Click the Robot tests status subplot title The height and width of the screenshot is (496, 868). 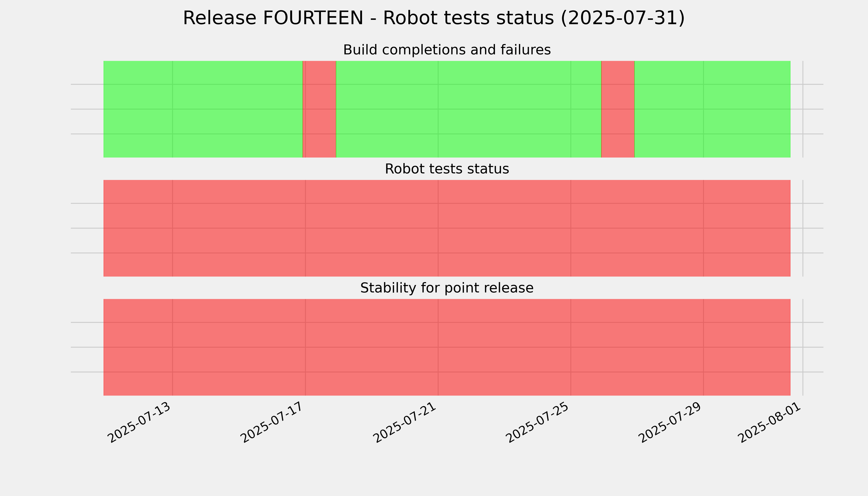coord(447,169)
